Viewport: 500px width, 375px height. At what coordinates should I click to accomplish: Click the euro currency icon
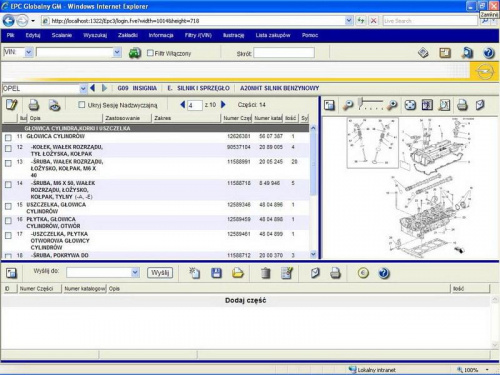click(x=363, y=273)
